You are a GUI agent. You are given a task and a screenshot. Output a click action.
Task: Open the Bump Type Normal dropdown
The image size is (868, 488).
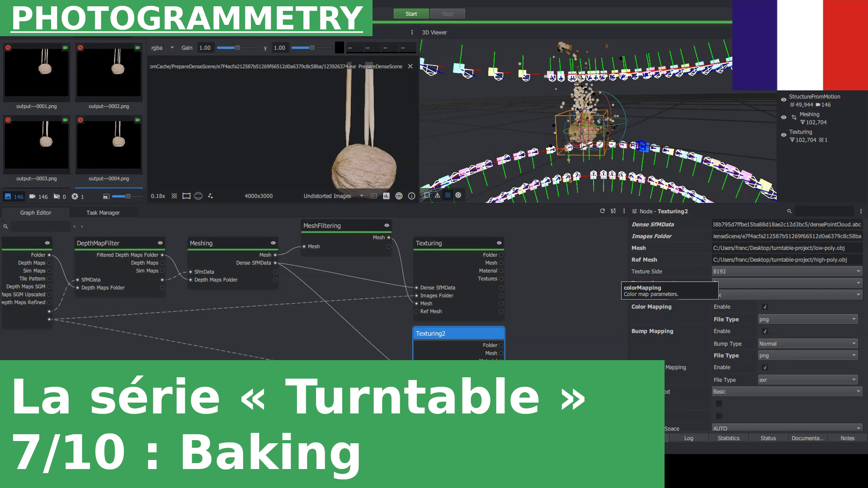(x=807, y=344)
